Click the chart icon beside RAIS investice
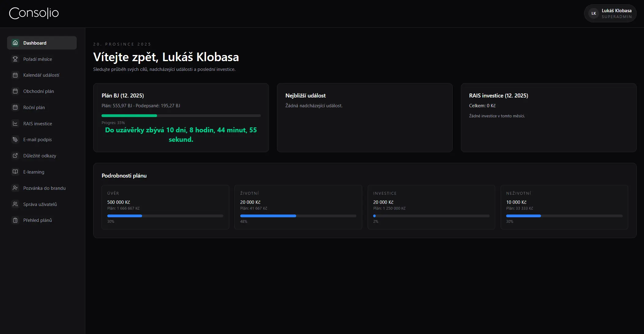This screenshot has height=334, width=644. pos(15,123)
